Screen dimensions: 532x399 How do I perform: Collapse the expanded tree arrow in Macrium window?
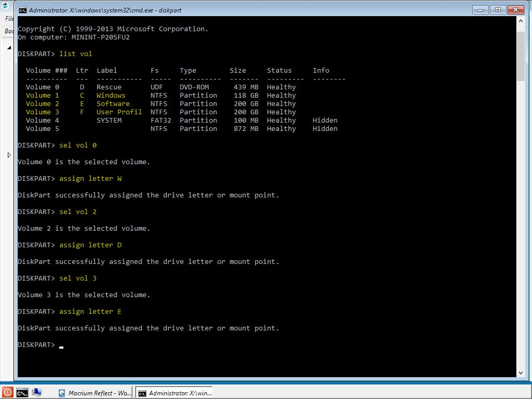point(9,47)
